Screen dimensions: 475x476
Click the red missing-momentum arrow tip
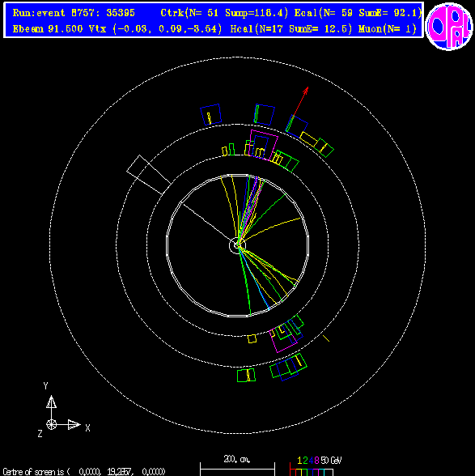307,90
